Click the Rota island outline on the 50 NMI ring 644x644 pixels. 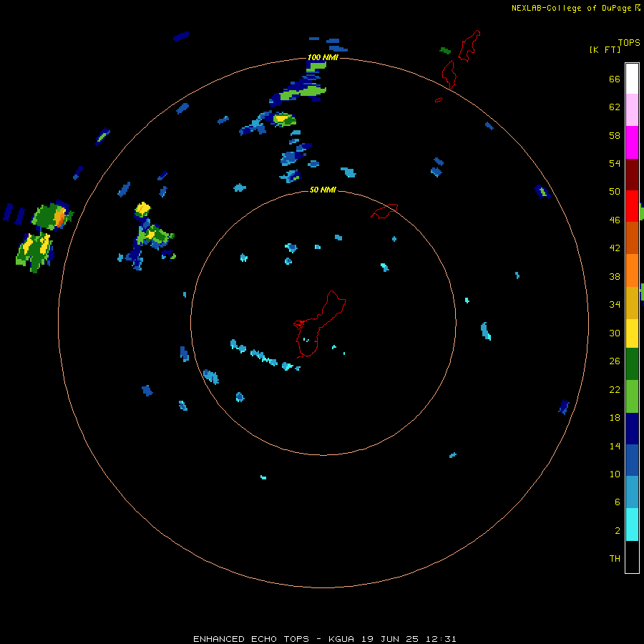tap(384, 211)
